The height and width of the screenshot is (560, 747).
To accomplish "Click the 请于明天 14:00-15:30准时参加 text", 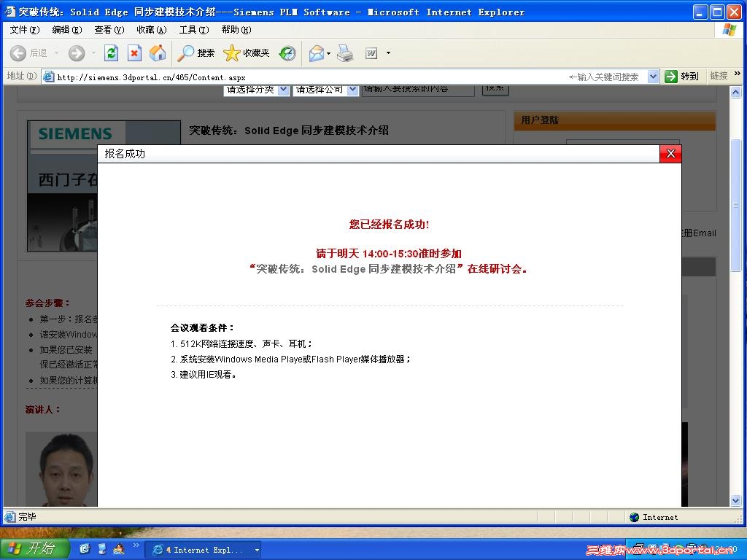I will 389,254.
